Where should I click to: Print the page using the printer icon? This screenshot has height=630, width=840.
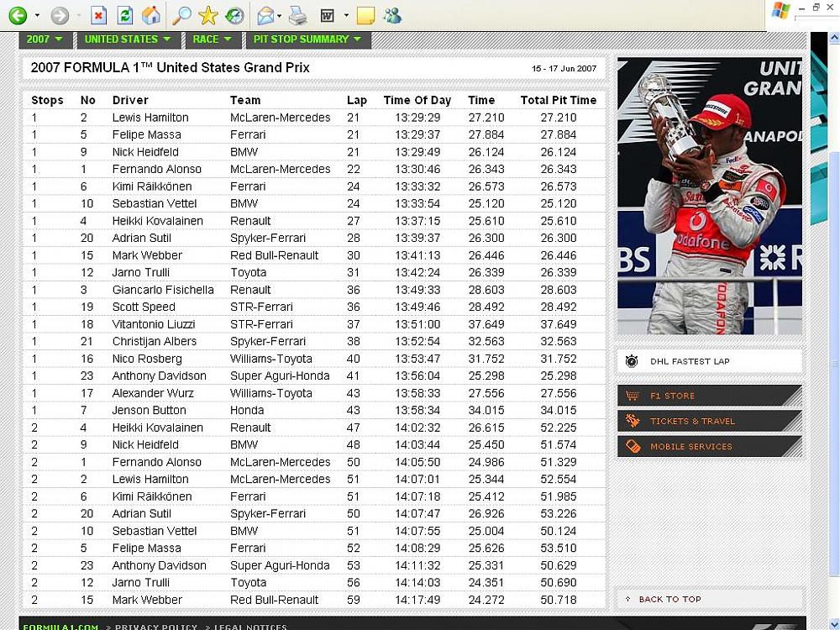click(297, 15)
